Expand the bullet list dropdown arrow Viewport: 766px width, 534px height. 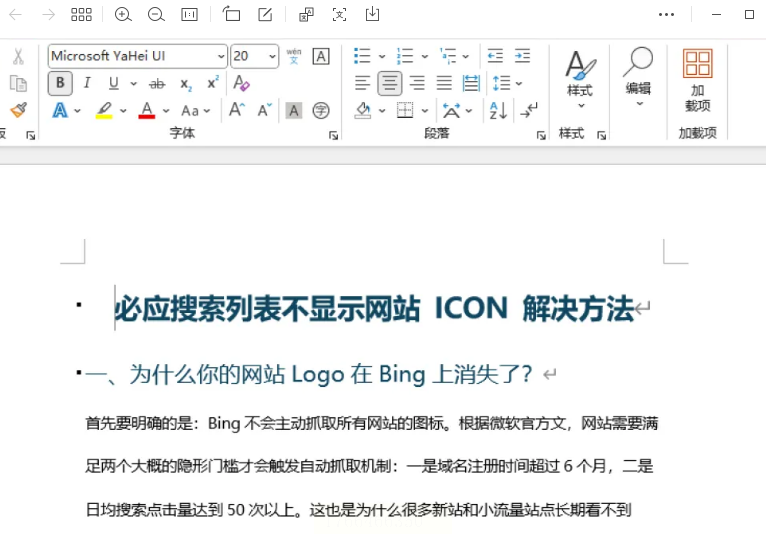coord(382,56)
